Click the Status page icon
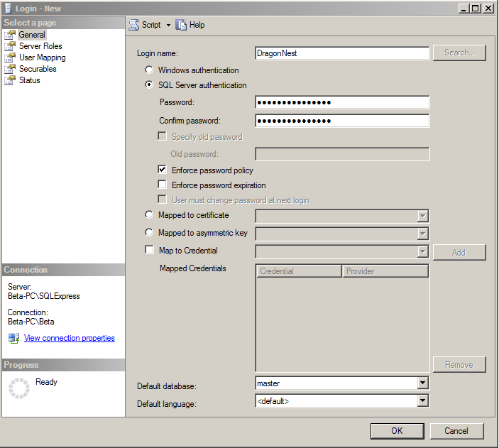The image size is (499, 448). (10, 80)
